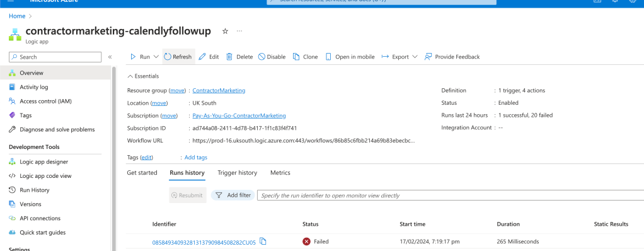The height and width of the screenshot is (251, 644).
Task: Click move link next to Resource group
Action: coord(178,90)
